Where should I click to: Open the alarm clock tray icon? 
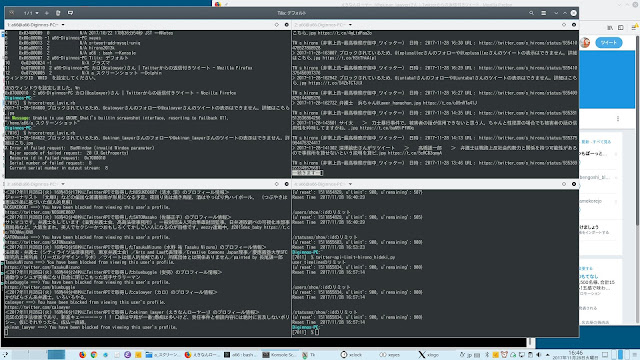(504, 355)
